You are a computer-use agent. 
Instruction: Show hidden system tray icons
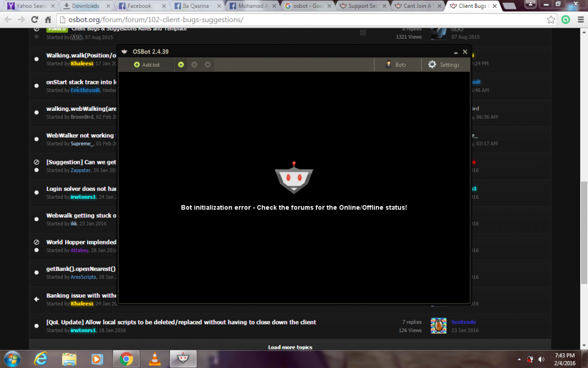[x=519, y=359]
